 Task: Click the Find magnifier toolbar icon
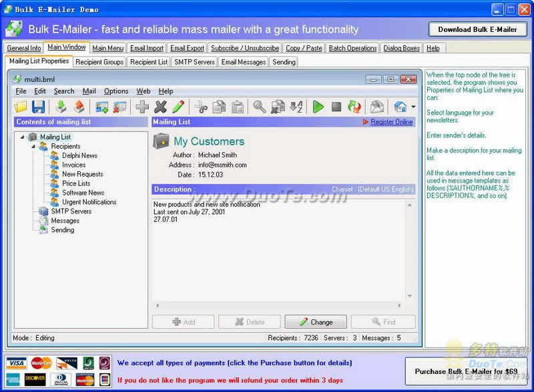(260, 107)
